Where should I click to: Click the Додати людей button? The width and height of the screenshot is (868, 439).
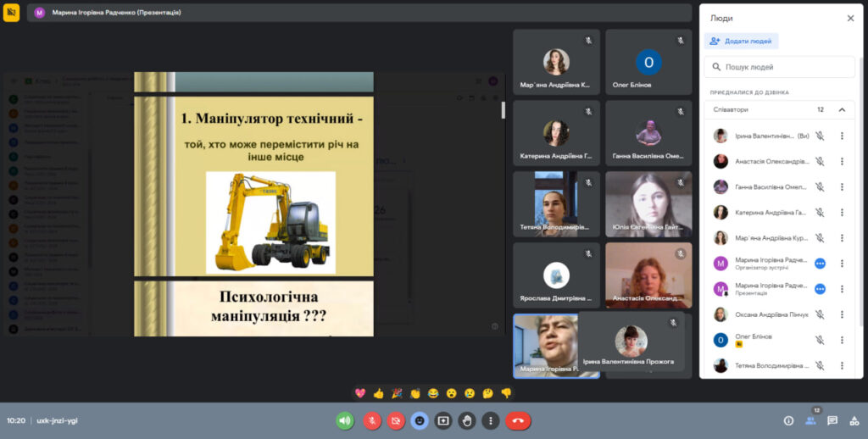[x=741, y=41]
